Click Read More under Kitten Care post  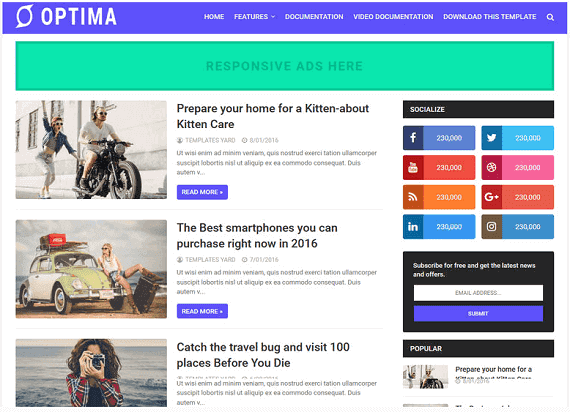point(202,192)
